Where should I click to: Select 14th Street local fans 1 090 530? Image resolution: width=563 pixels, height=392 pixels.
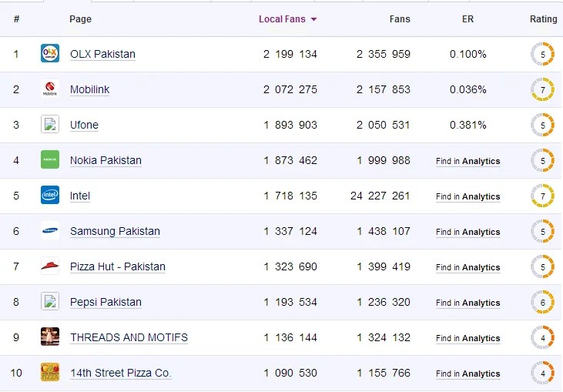[290, 374]
